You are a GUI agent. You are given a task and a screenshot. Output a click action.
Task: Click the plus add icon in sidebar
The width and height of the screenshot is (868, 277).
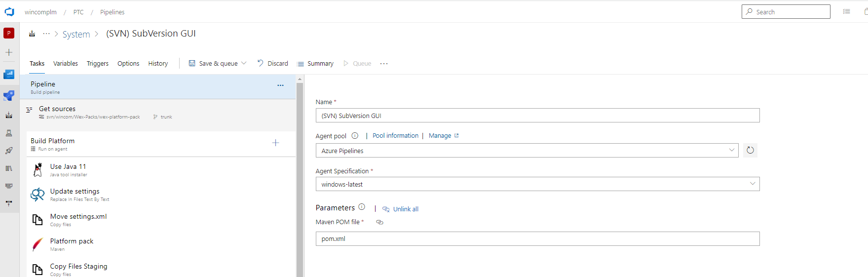(9, 52)
